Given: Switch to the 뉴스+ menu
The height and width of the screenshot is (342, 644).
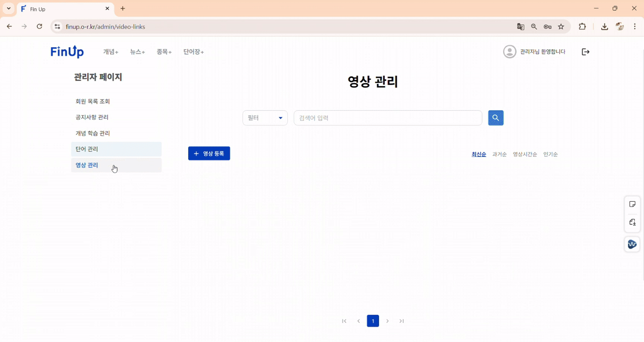Looking at the screenshot, I should tap(136, 51).
